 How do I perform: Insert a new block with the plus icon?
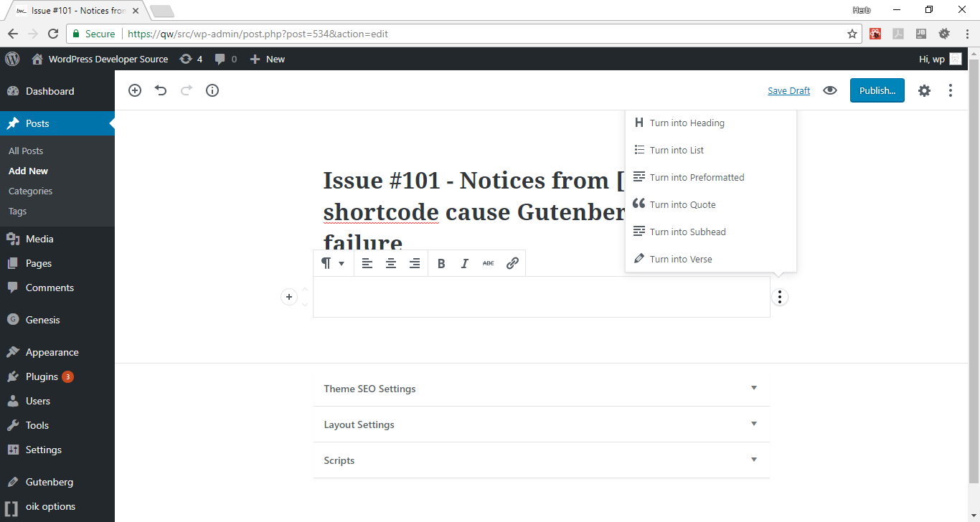(134, 90)
